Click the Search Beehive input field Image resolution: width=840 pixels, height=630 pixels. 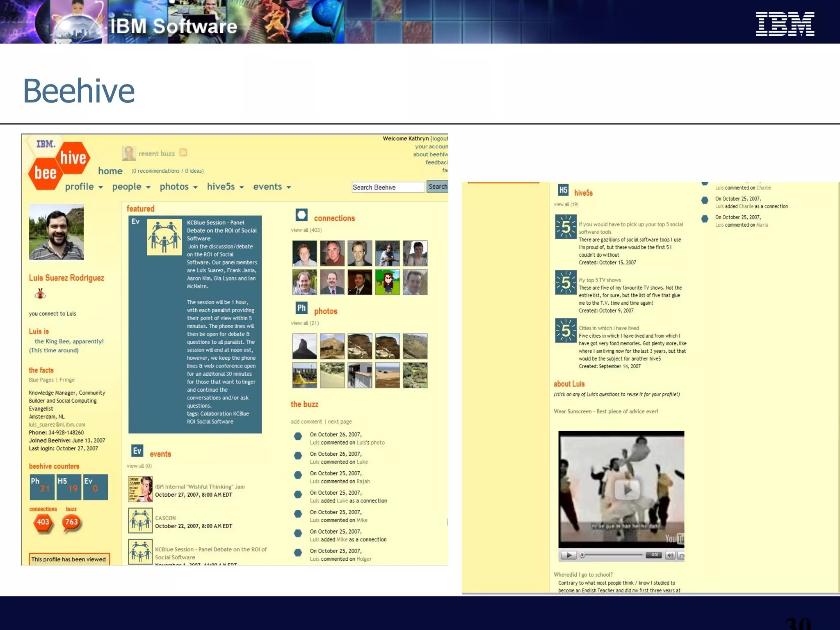pyautogui.click(x=388, y=187)
